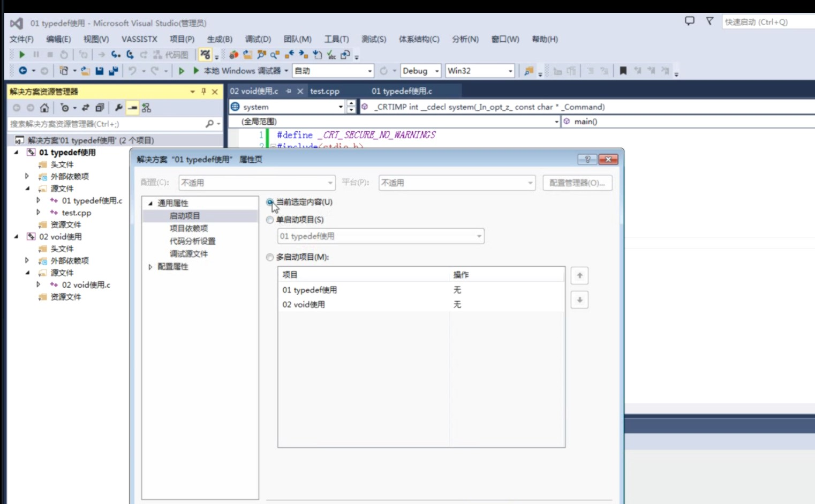The image size is (815, 504).
Task: Click the green Continue debug arrow in top toolbar
Action: [22, 55]
